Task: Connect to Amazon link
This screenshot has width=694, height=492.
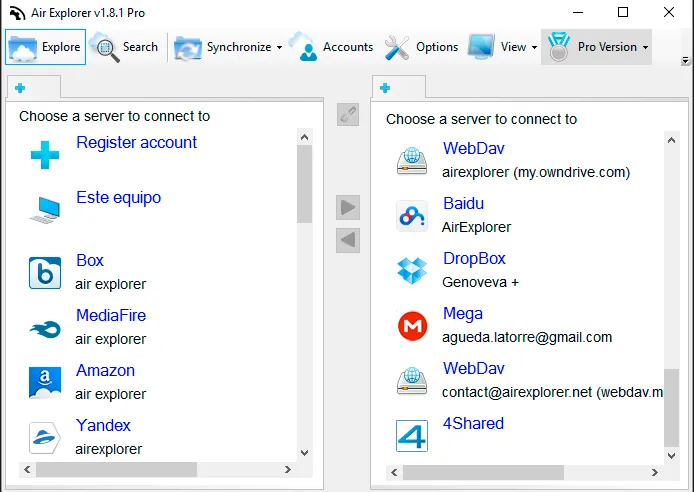Action: pyautogui.click(x=105, y=370)
